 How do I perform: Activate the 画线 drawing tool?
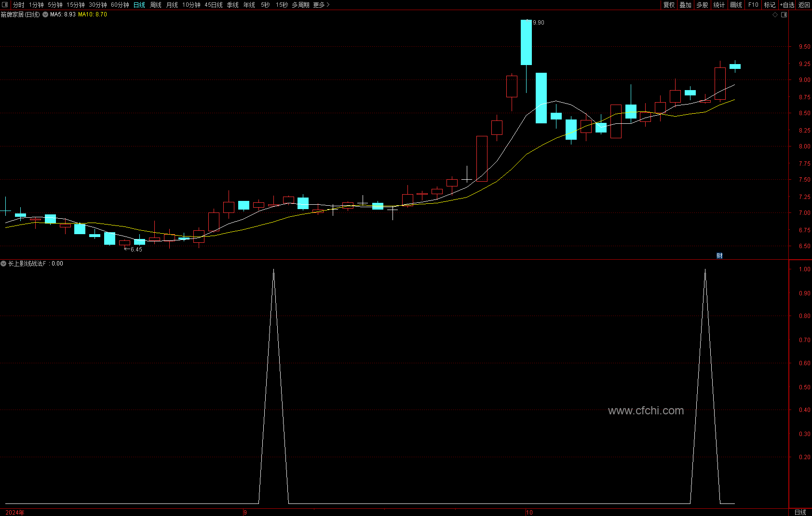click(x=736, y=5)
